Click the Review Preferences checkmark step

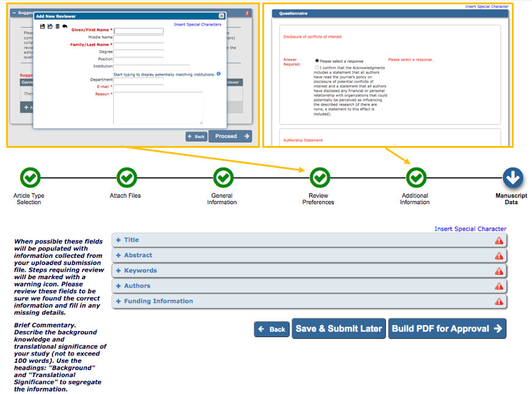320,177
